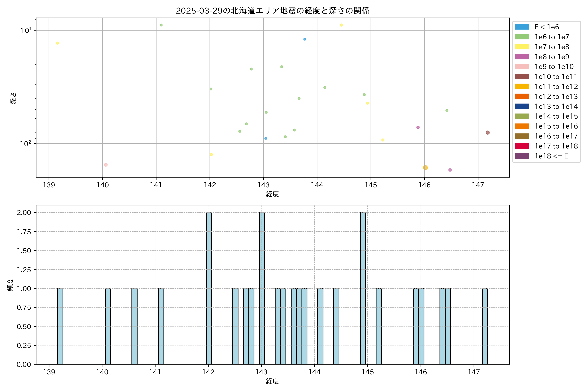Click the rightmost histogram bar near longitude 147
This screenshot has height=392, width=588.
tap(485, 326)
